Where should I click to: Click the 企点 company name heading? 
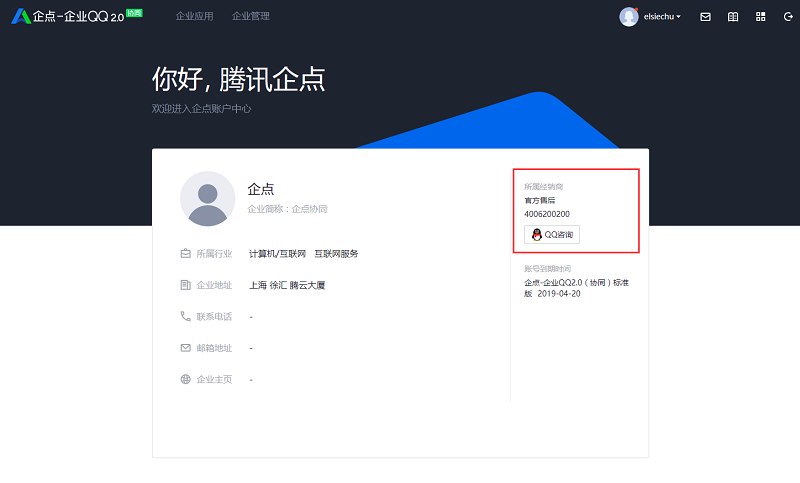(261, 189)
